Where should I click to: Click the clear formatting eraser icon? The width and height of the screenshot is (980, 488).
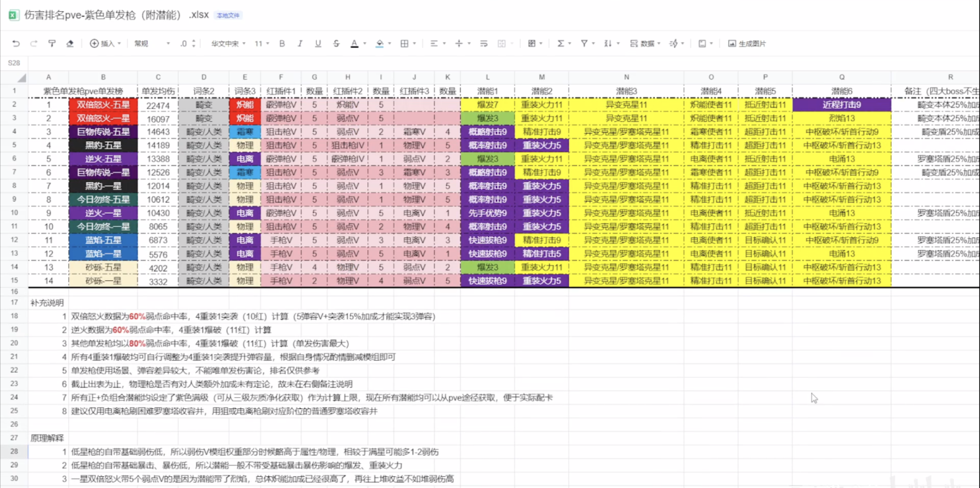click(x=70, y=44)
